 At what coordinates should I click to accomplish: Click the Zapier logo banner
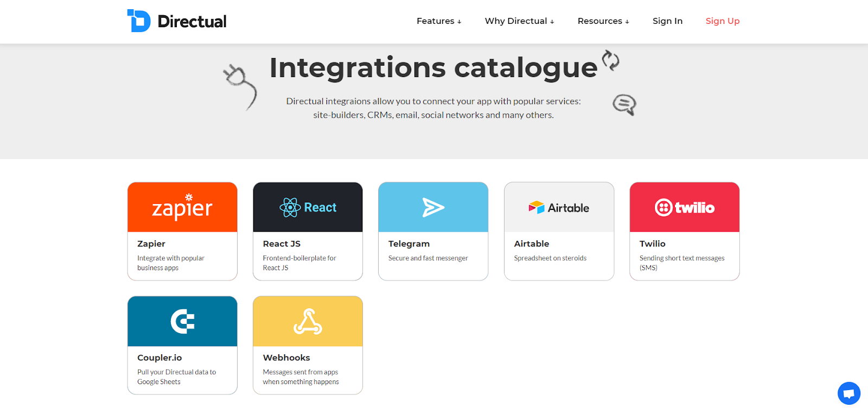click(182, 207)
